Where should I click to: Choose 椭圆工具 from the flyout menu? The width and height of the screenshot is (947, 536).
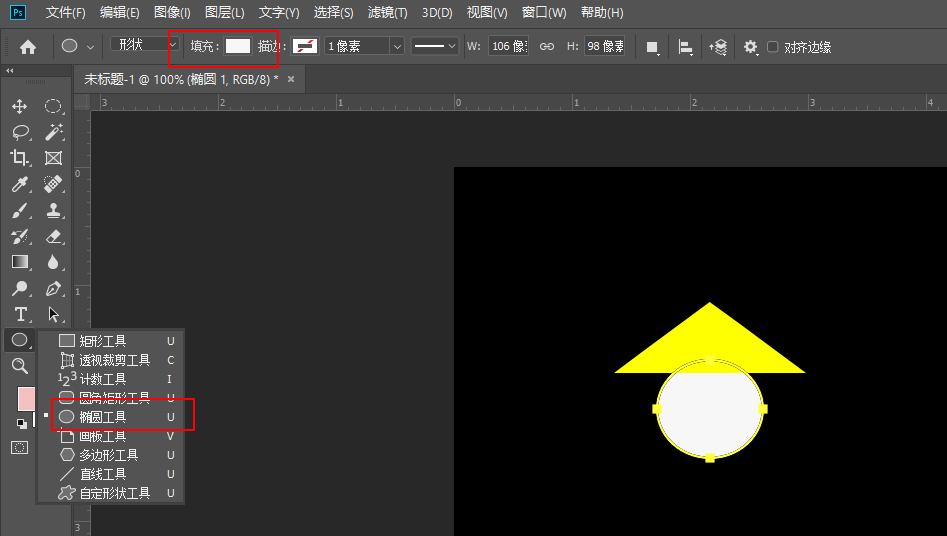click(x=103, y=417)
